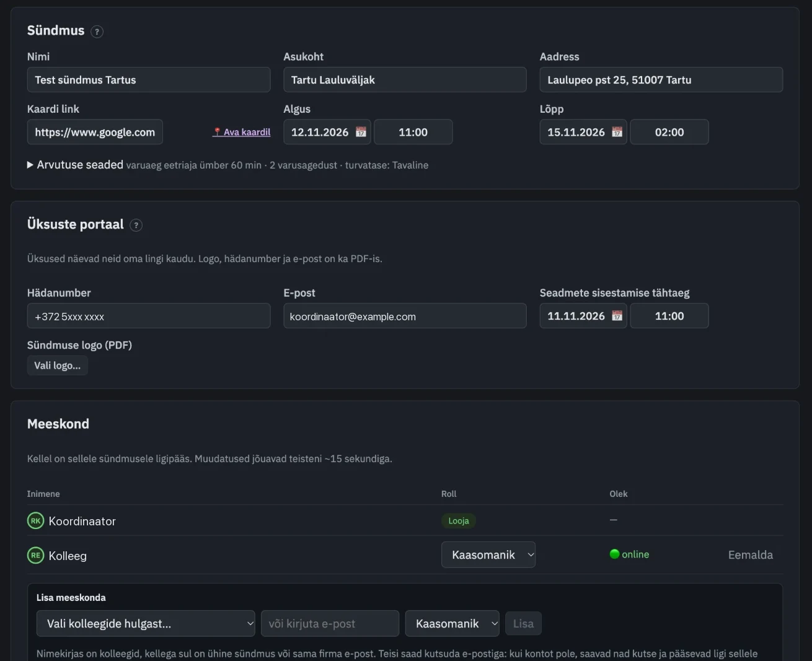Open the Kaasomanik role dropdown in Lisa meeskonda
Screen dimensions: 812x661
(x=452, y=623)
